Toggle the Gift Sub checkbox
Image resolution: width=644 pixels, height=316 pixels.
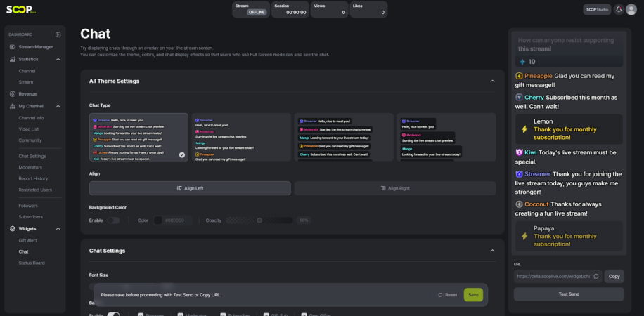coord(266,315)
